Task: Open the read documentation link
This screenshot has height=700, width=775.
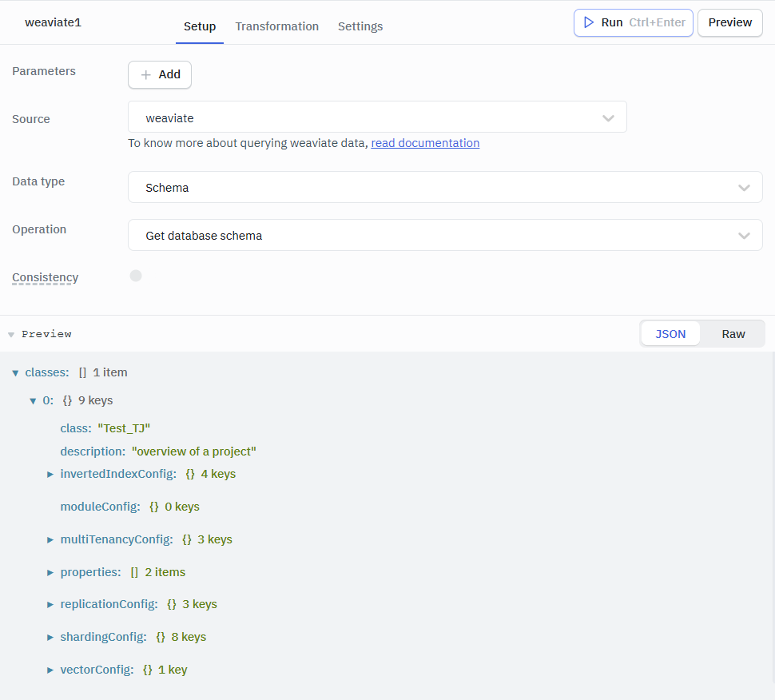Action: click(425, 143)
